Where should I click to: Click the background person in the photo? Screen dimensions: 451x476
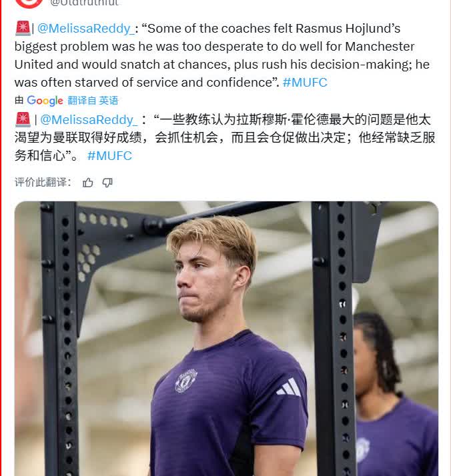click(395, 395)
